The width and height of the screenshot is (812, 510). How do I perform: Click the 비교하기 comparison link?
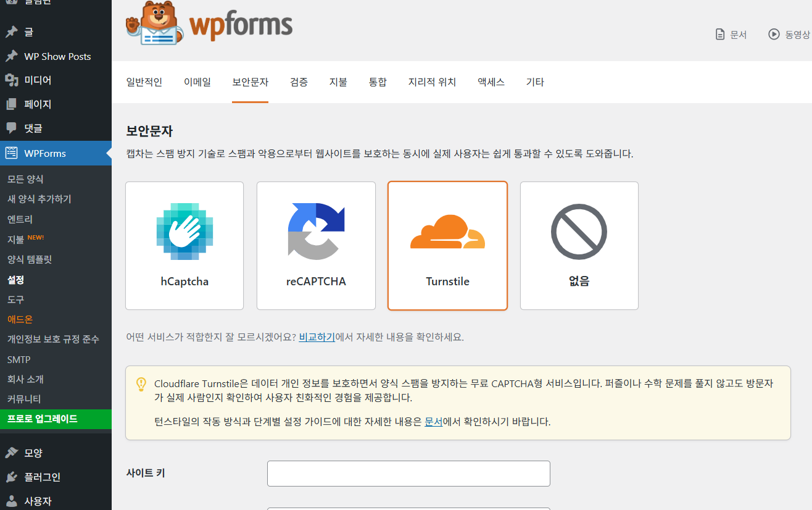317,337
